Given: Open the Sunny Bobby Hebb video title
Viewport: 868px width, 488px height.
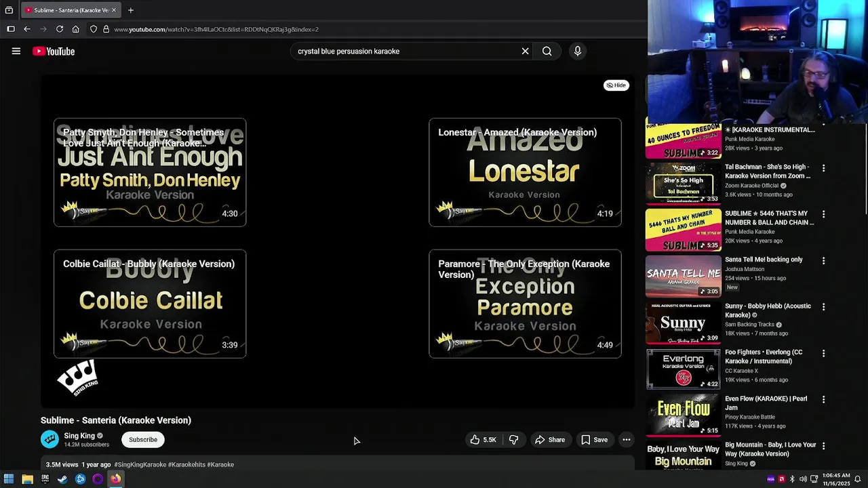Looking at the screenshot, I should click(x=768, y=310).
